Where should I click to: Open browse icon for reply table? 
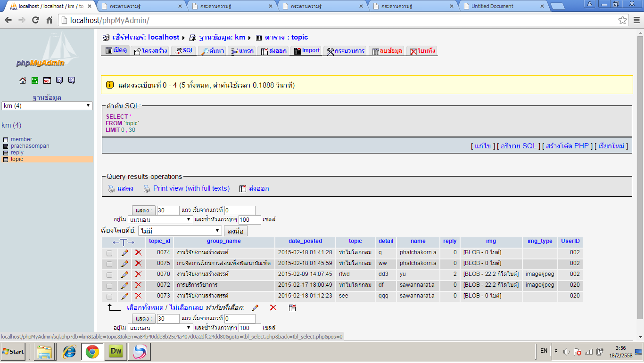(6, 153)
